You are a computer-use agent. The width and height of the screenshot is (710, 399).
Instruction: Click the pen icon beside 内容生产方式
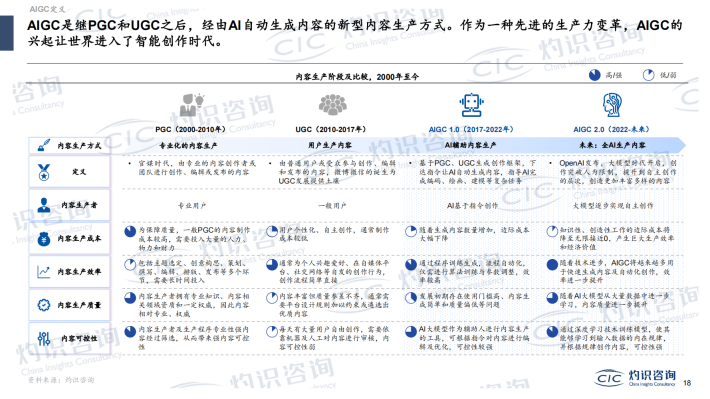tap(43, 145)
